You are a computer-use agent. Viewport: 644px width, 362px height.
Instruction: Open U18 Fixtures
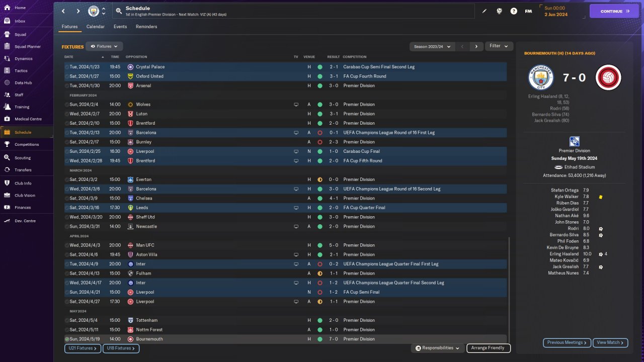pyautogui.click(x=121, y=348)
